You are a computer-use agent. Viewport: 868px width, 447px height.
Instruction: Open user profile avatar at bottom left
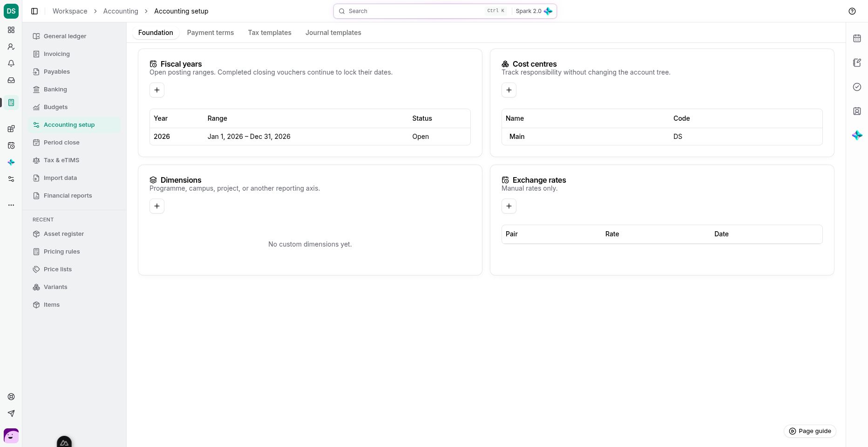[x=11, y=436]
